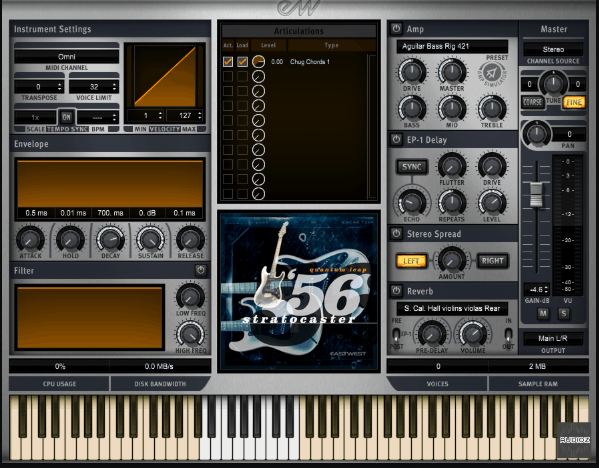The height and width of the screenshot is (468, 599).
Task: Uncheck the Act. checkbox for Chug Chords 1
Action: tap(228, 61)
